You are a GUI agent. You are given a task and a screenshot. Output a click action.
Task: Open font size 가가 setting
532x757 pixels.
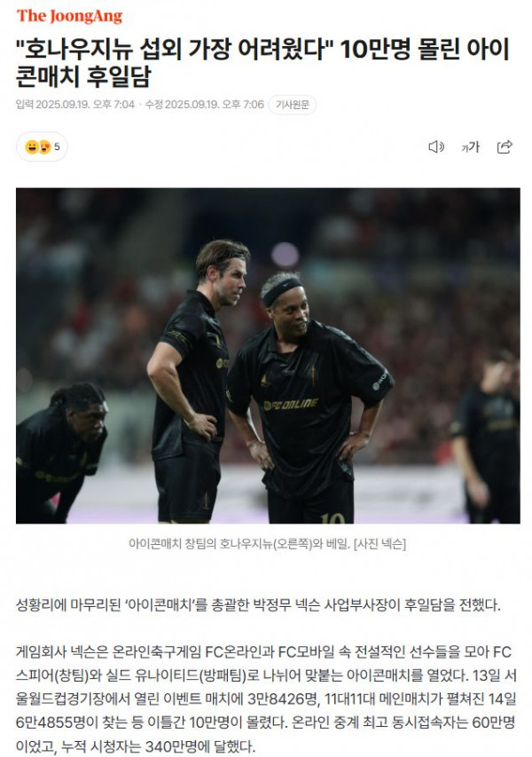(470, 146)
